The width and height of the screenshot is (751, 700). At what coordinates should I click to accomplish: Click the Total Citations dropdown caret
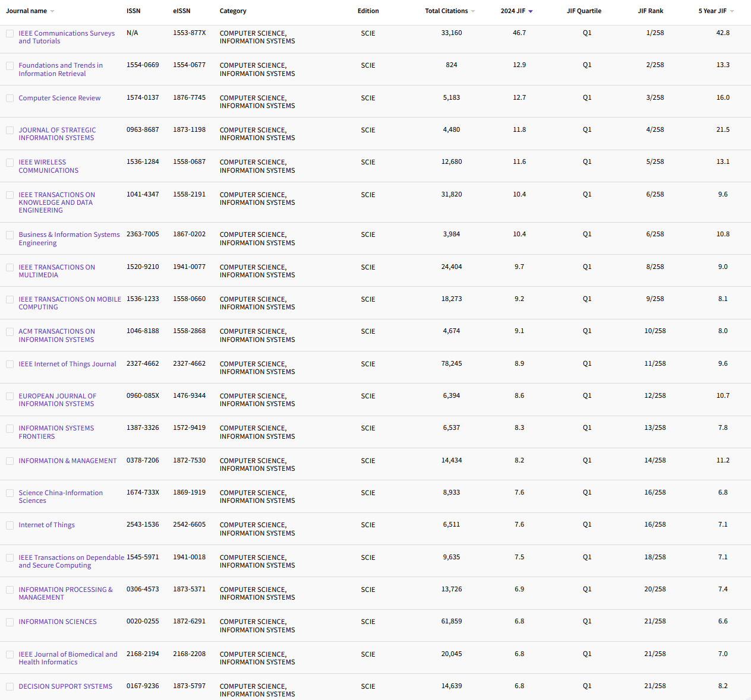click(x=472, y=10)
